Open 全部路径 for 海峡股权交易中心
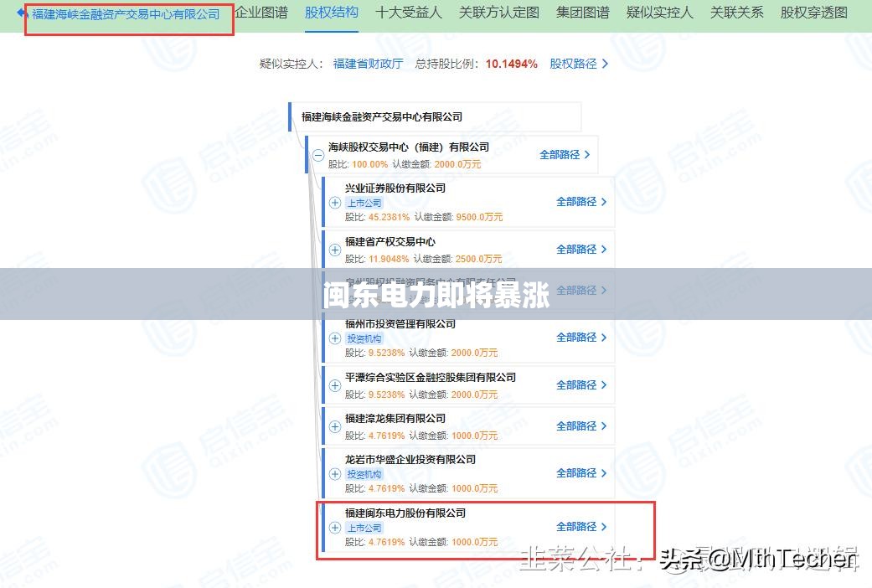The image size is (872, 588). pyautogui.click(x=565, y=155)
